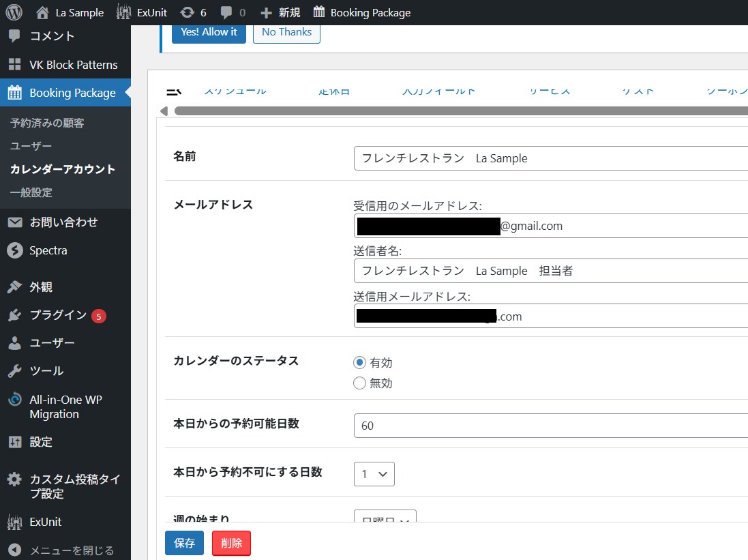
Task: Open the プラグイン plugins menu
Action: (65, 315)
